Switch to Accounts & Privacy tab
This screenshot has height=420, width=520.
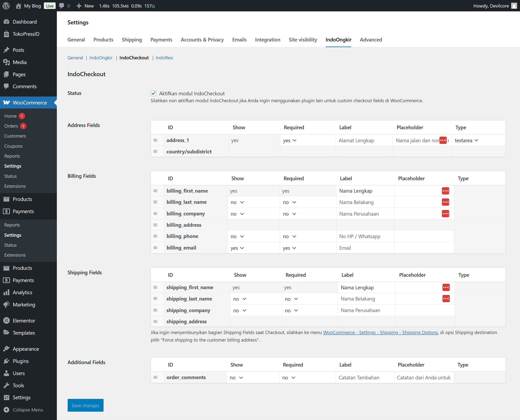pos(202,40)
